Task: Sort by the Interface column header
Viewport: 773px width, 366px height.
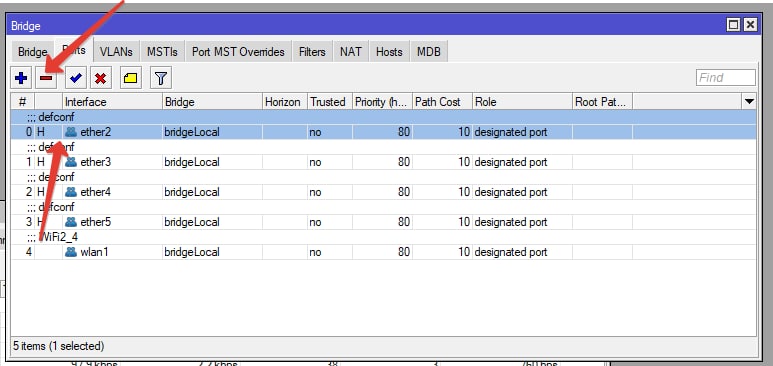Action: [112, 102]
